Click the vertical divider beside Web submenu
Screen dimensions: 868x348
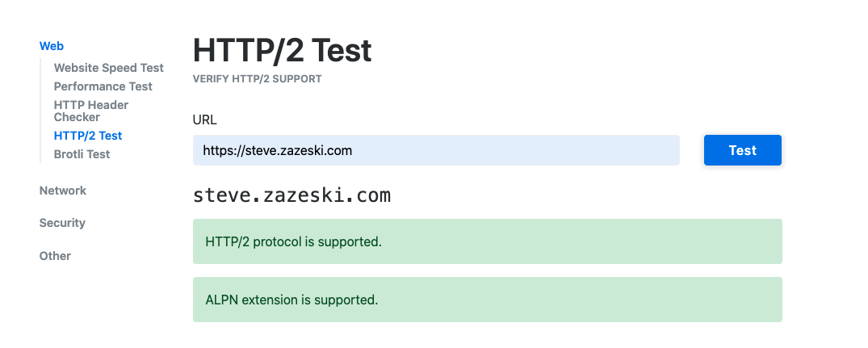[40, 111]
